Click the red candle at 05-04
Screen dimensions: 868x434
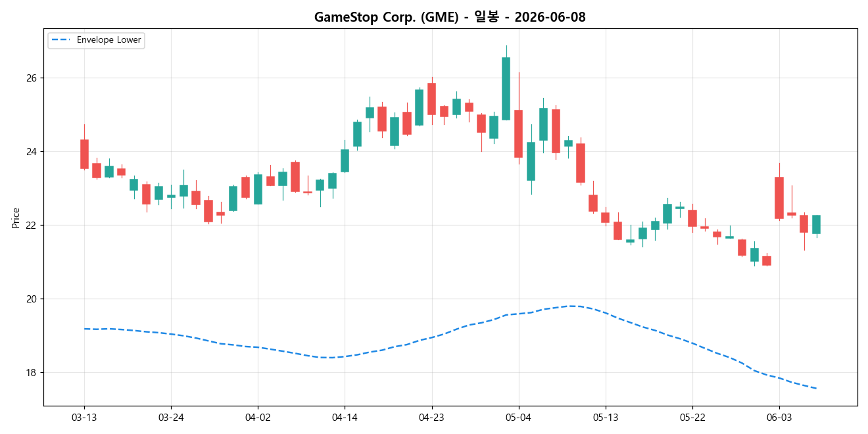point(518,133)
